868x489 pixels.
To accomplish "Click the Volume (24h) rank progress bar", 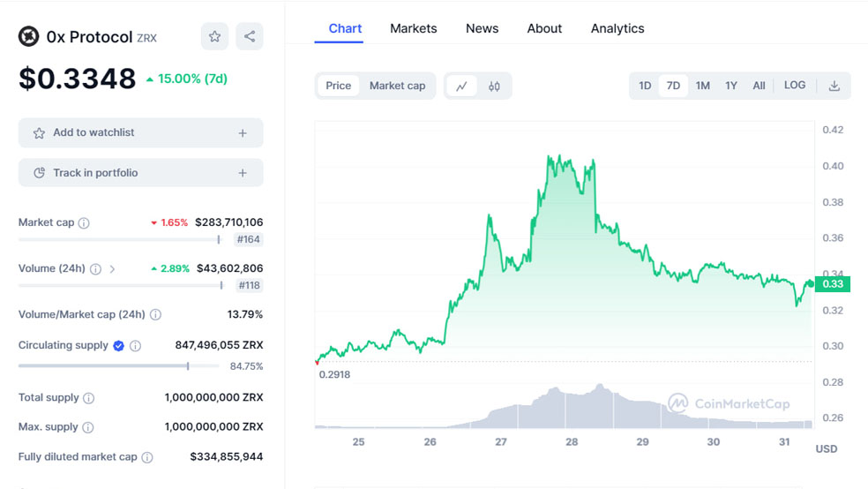I will coord(121,286).
